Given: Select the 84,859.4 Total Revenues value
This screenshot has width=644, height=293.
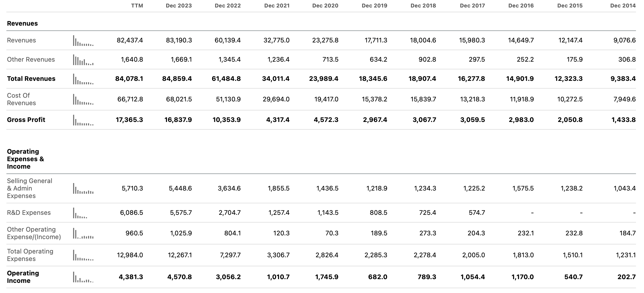Looking at the screenshot, I should [177, 79].
